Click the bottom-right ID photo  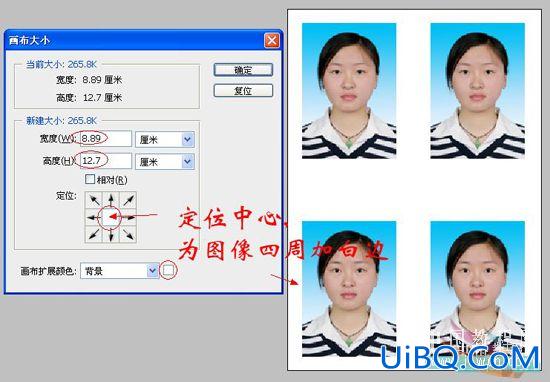(477, 289)
